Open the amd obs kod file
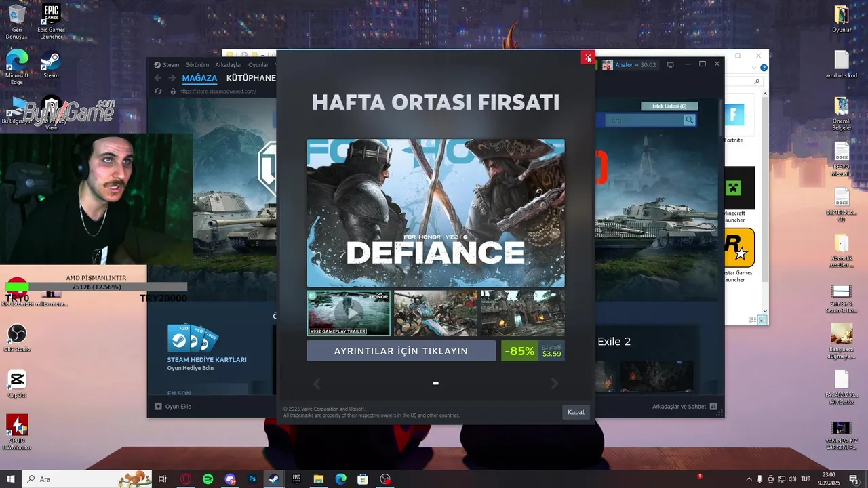The image size is (868, 488). [x=842, y=64]
